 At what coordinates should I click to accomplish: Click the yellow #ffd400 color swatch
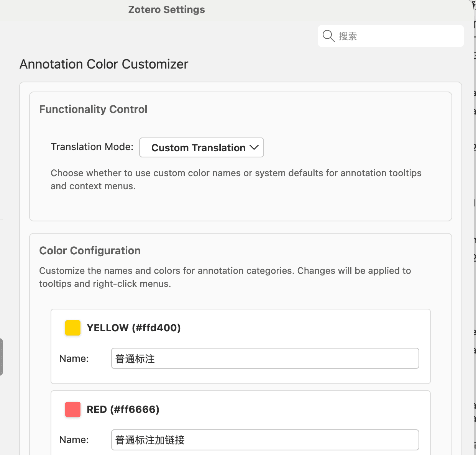tap(73, 328)
